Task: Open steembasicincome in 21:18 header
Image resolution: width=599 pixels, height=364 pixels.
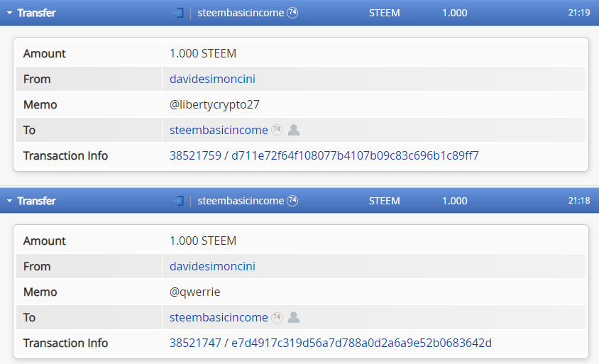Action: pyautogui.click(x=241, y=201)
